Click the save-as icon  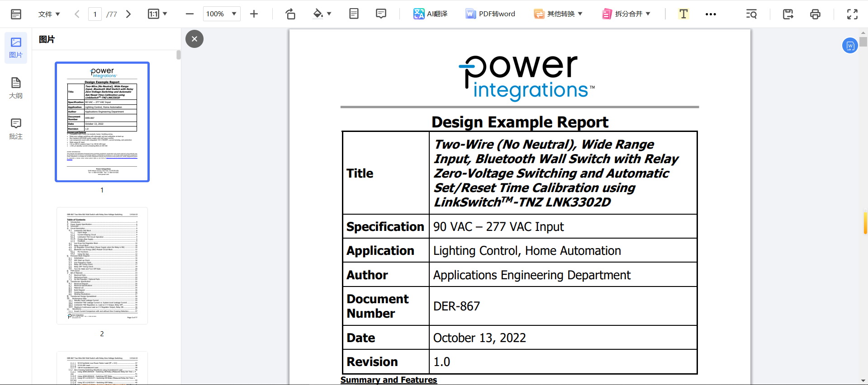(x=788, y=14)
